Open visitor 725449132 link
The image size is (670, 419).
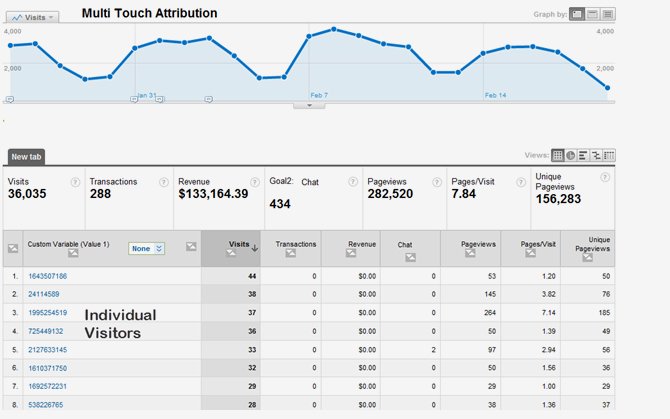[45, 331]
